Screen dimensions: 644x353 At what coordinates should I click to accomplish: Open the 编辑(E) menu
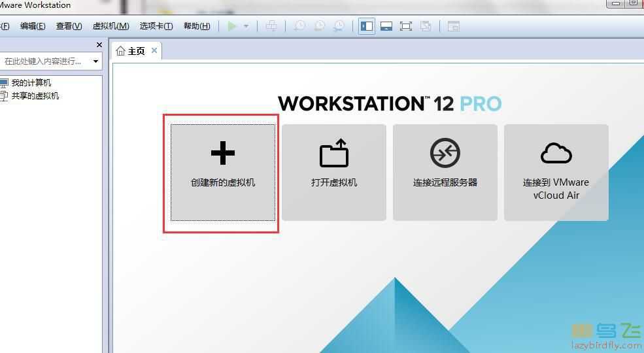33,26
